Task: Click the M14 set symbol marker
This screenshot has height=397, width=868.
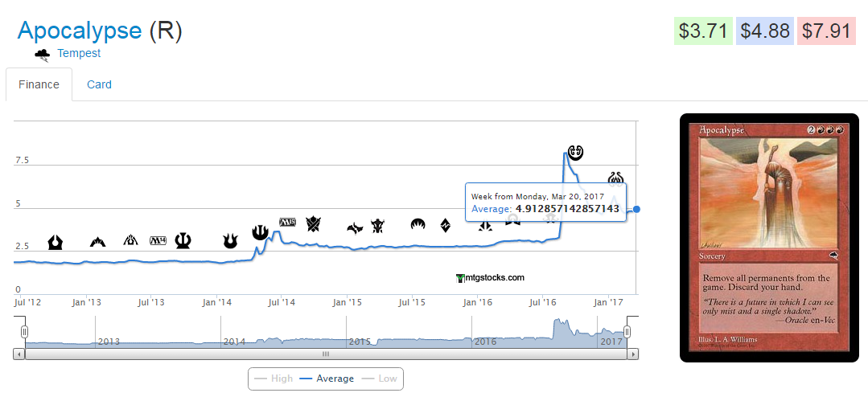Action: pyautogui.click(x=158, y=240)
